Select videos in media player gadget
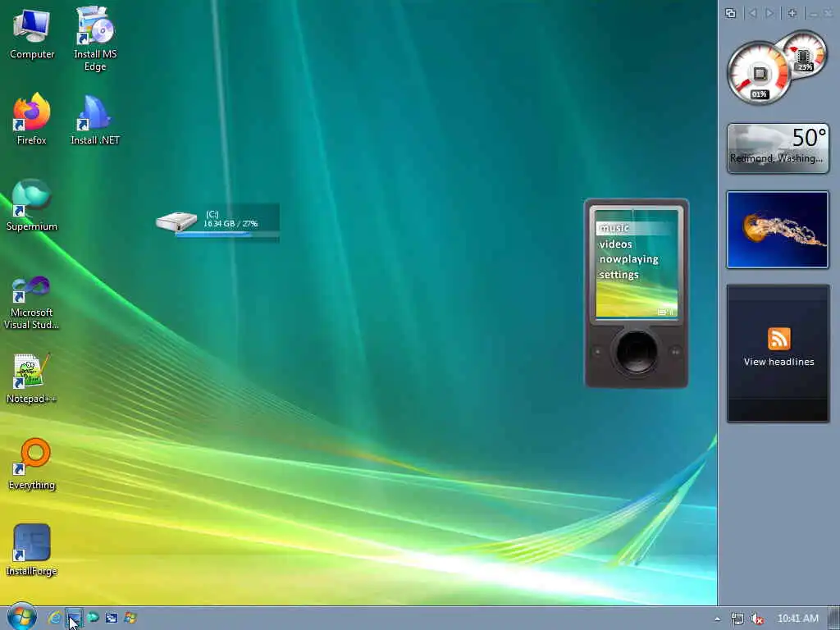This screenshot has width=840, height=630. point(615,244)
